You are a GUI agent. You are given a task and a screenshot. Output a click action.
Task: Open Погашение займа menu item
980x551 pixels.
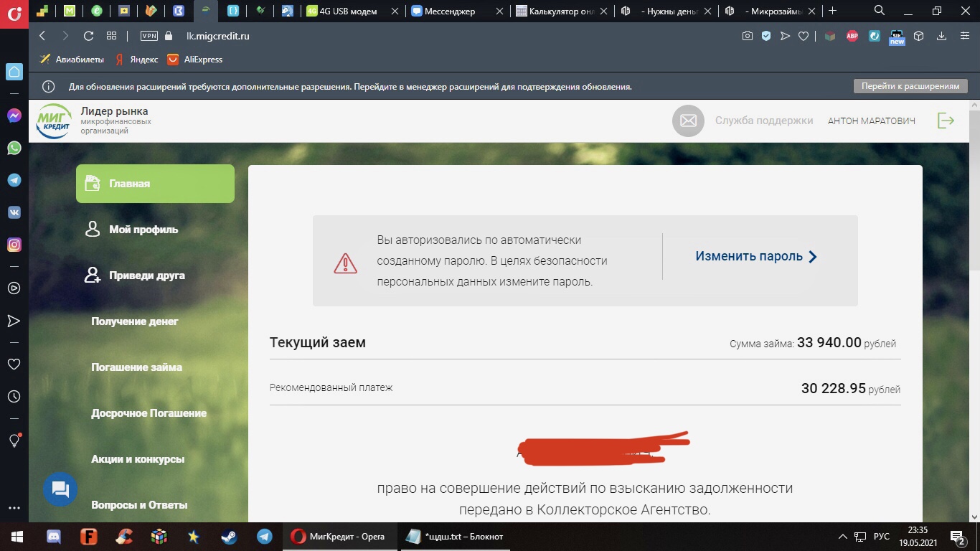click(x=136, y=367)
